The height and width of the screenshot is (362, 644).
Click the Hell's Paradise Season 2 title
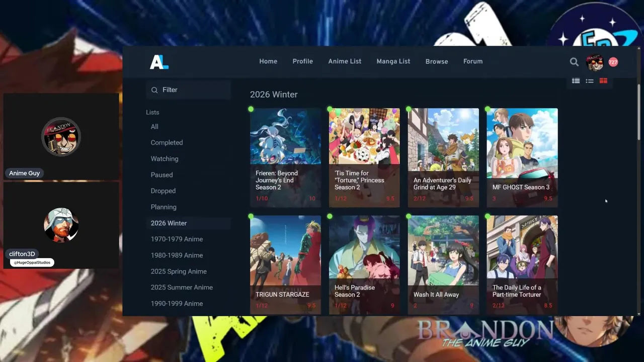click(355, 291)
